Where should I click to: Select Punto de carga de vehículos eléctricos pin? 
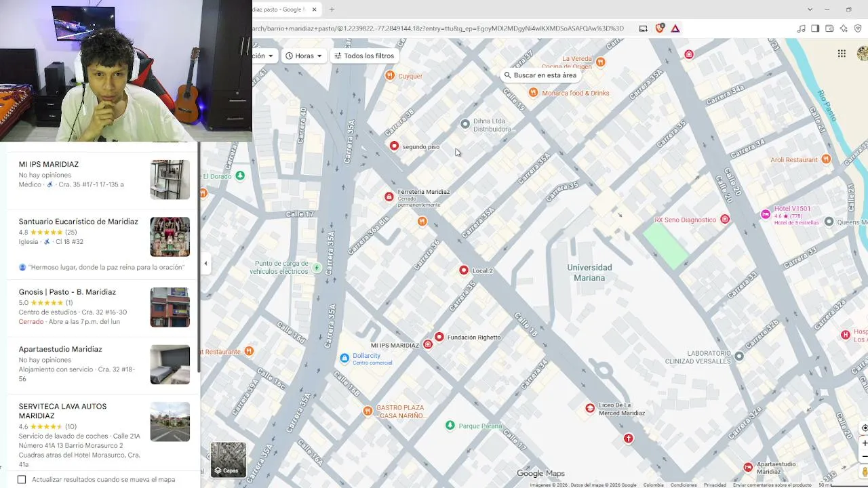coord(316,268)
